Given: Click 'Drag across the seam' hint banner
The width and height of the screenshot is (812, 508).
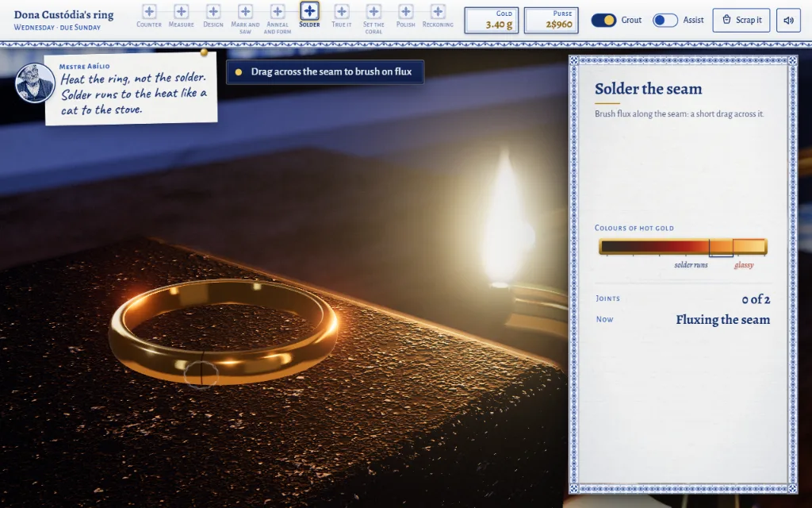Looking at the screenshot, I should [x=324, y=71].
